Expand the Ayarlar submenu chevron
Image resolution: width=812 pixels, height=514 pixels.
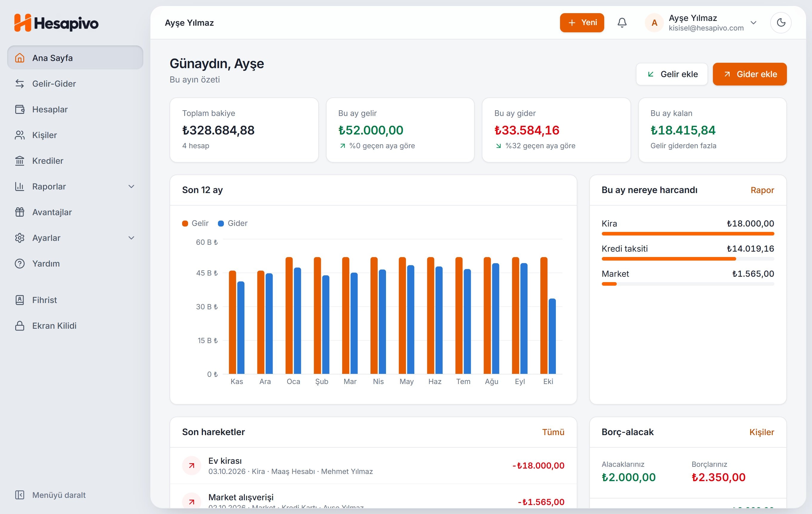132,238
